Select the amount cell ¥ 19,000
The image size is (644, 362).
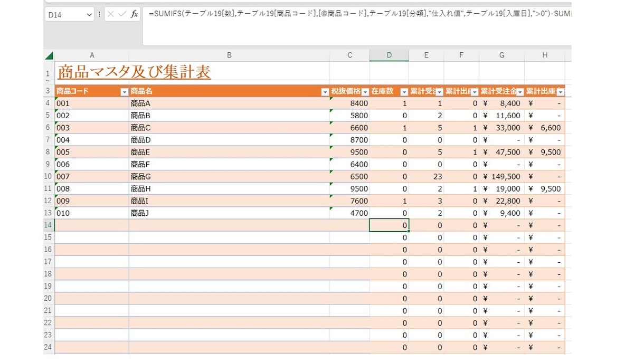pyautogui.click(x=502, y=188)
